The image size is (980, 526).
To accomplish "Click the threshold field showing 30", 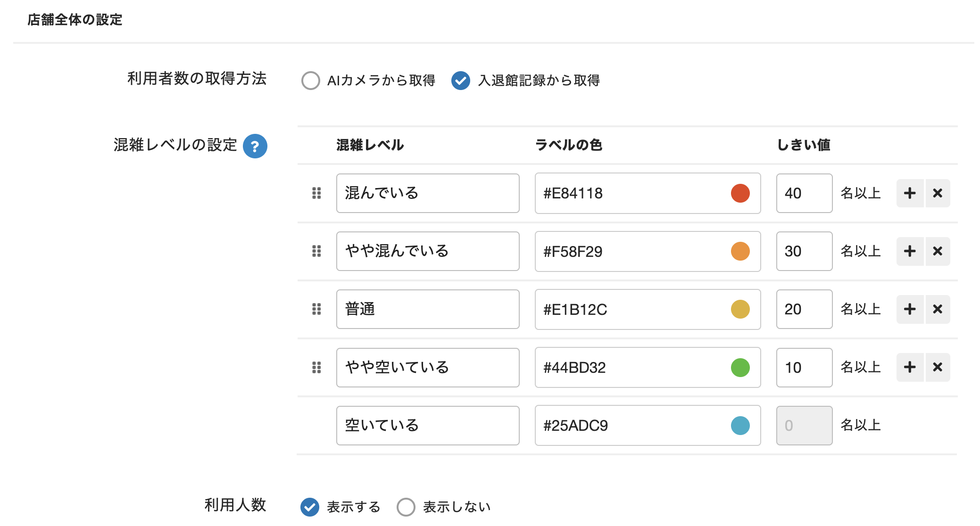I will tap(804, 251).
